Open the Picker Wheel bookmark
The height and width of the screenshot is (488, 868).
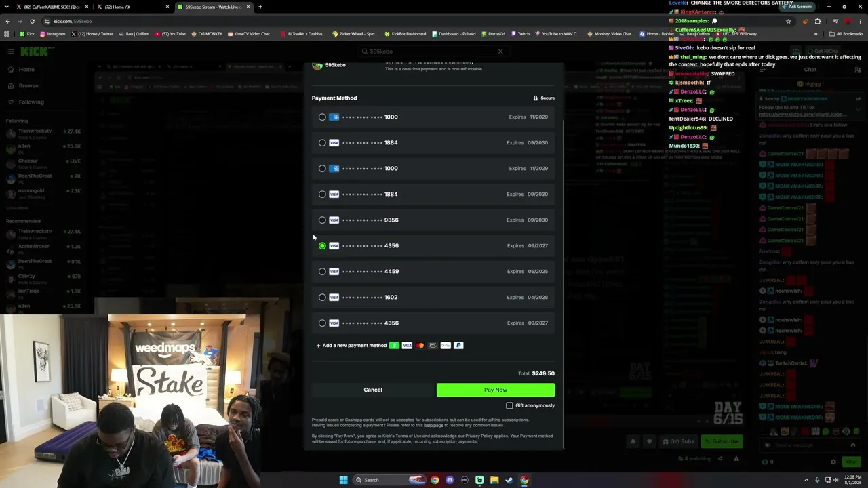pos(355,34)
